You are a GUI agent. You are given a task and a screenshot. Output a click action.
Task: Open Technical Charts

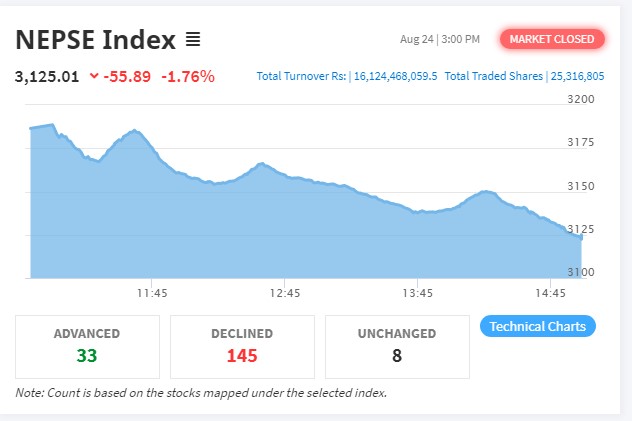(538, 327)
